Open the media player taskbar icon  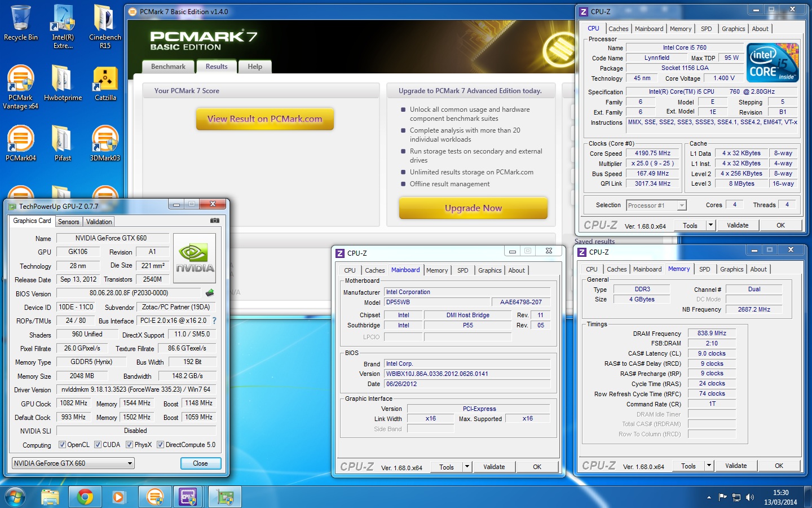tap(118, 497)
